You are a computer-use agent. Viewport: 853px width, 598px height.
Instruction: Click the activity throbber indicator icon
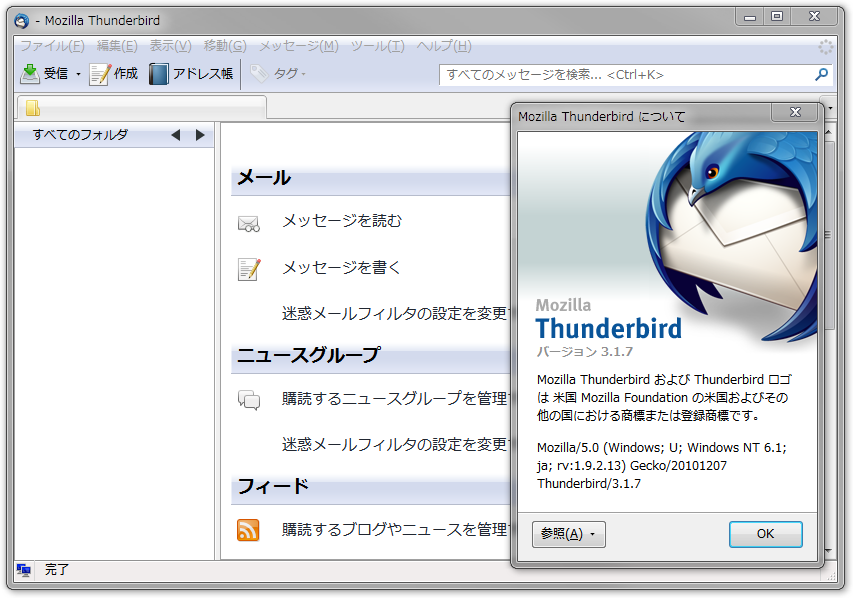coord(825,47)
